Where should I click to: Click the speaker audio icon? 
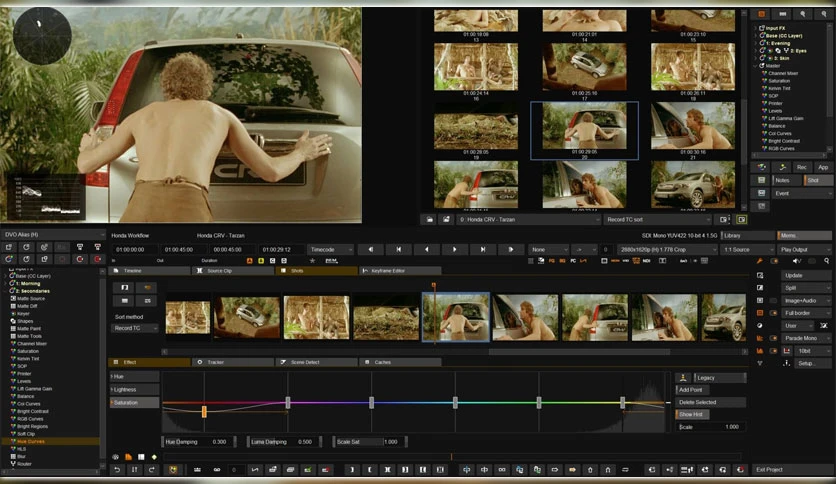point(796,261)
